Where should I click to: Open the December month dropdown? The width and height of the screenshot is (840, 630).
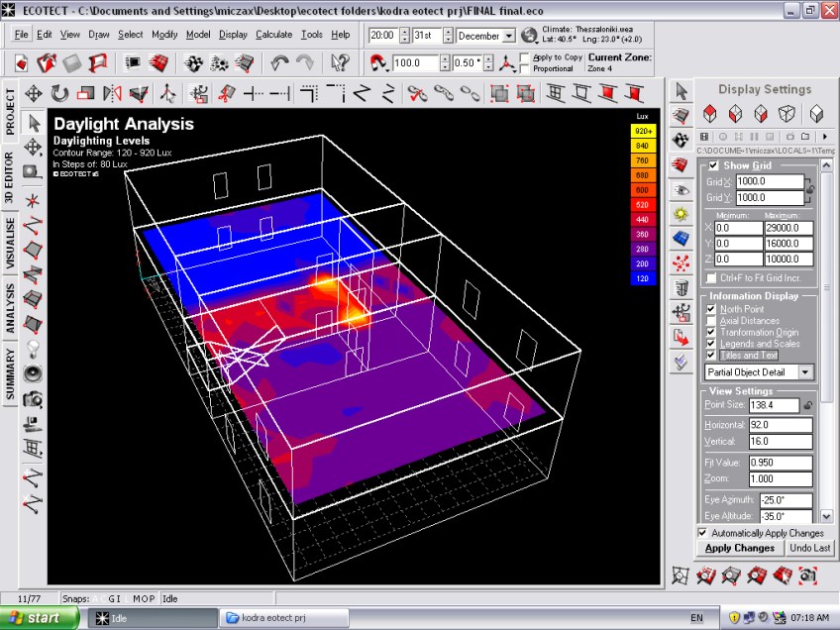509,35
